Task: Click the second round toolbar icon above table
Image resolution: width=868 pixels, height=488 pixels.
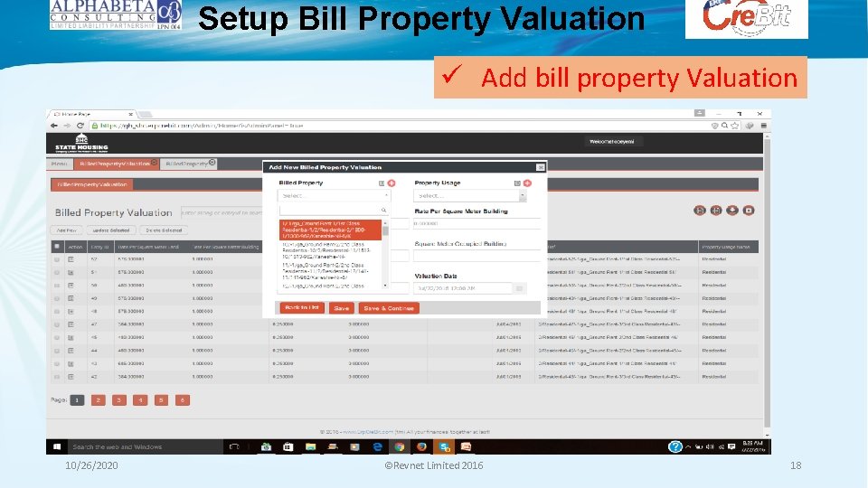Action: [716, 211]
